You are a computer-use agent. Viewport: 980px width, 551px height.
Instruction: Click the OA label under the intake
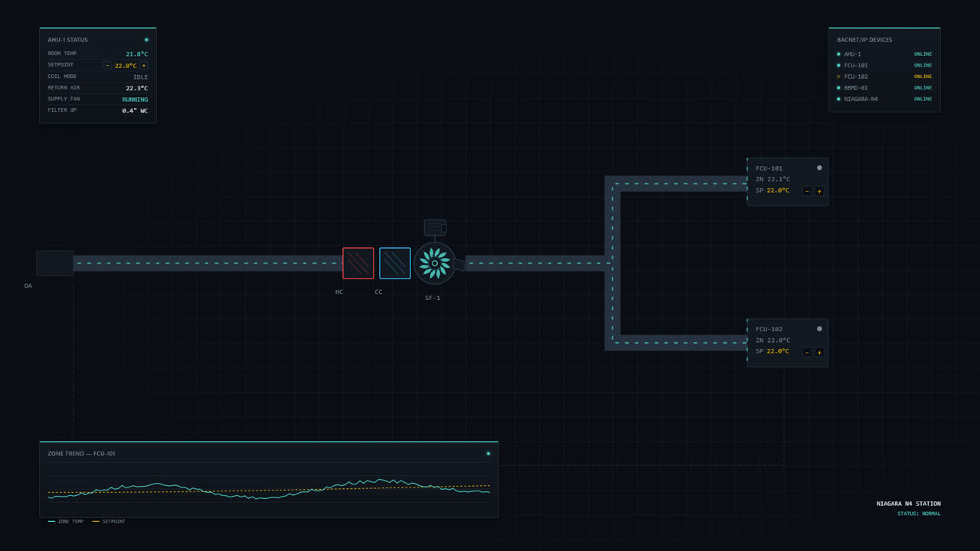28,285
